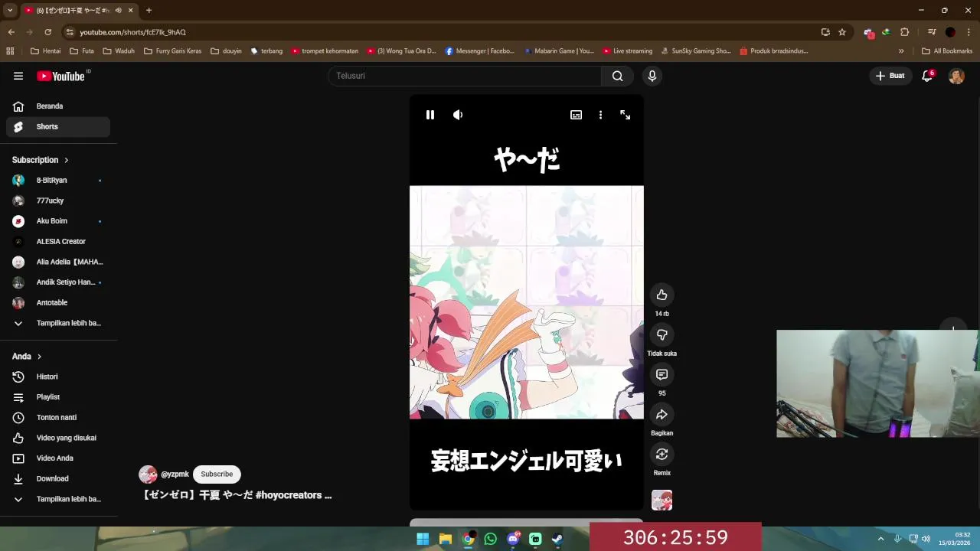Click the search magnifier button

tap(617, 76)
